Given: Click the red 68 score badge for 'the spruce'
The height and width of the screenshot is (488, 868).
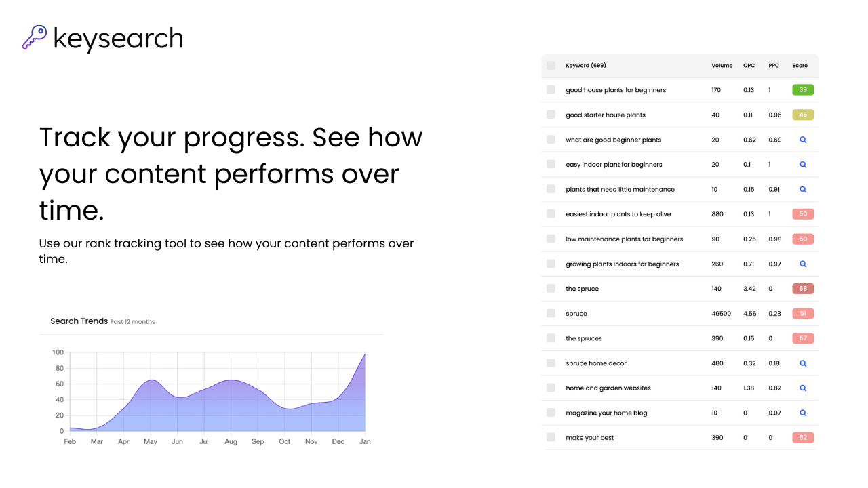Looking at the screenshot, I should (802, 288).
